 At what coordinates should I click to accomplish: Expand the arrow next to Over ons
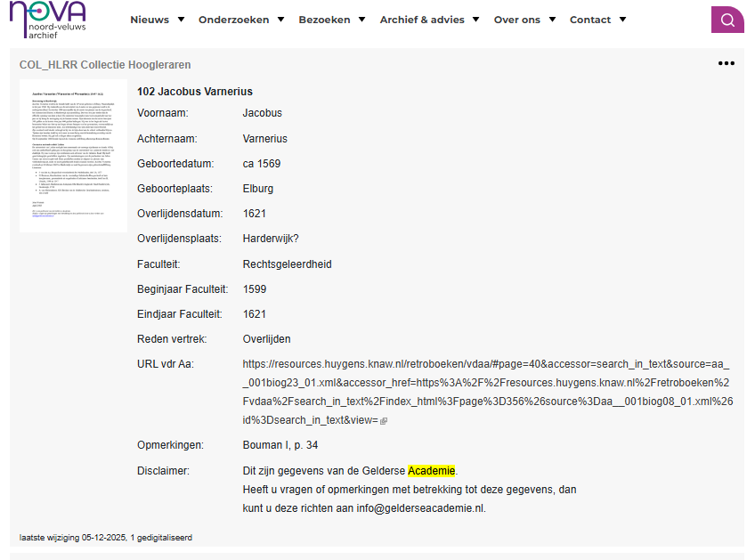pyautogui.click(x=552, y=20)
